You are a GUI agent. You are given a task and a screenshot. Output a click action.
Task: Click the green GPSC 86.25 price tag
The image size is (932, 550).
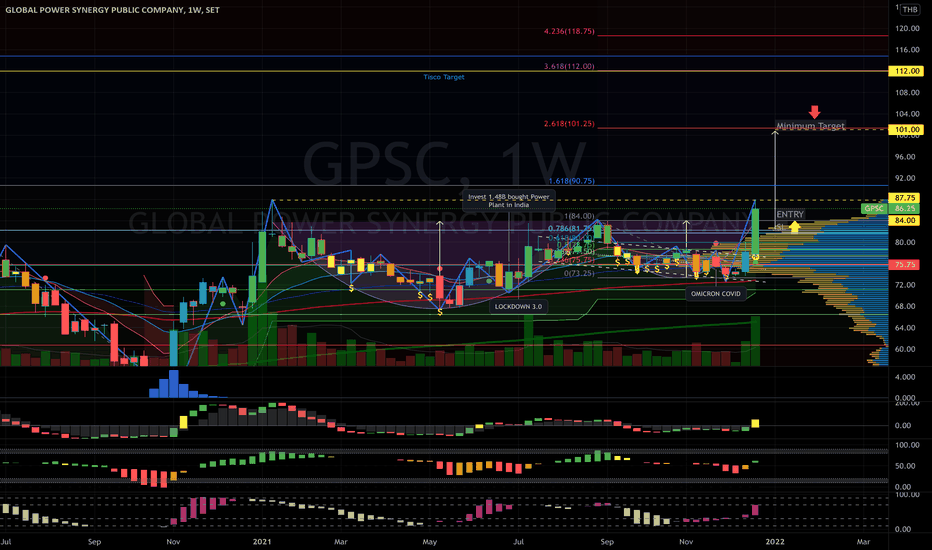890,209
